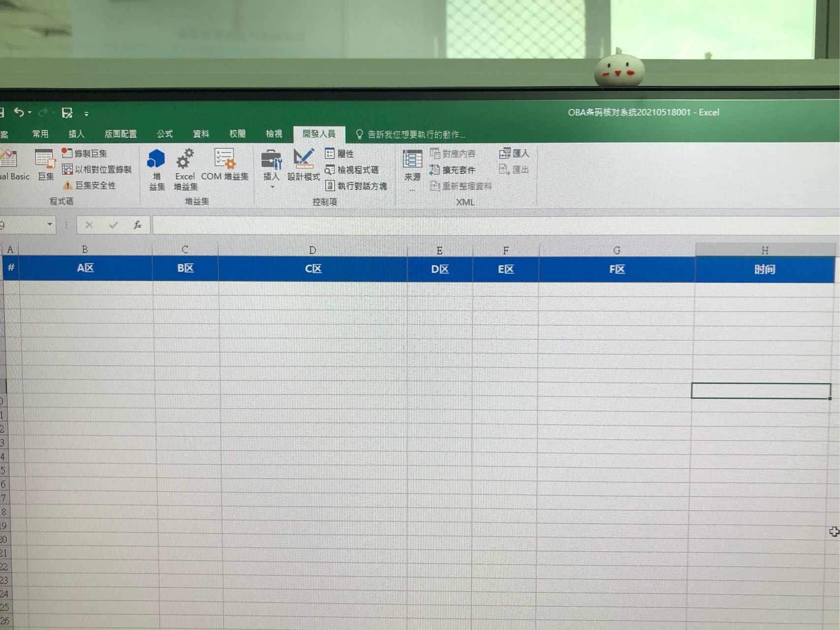Screen dimensions: 840x630
Task: Open the Name Box dropdown arrow
Action: [x=50, y=225]
